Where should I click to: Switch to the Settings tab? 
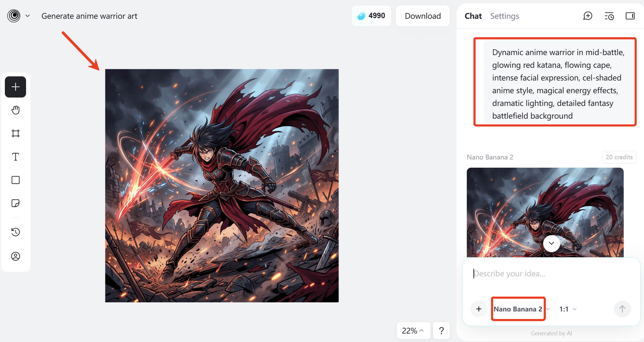coord(504,16)
